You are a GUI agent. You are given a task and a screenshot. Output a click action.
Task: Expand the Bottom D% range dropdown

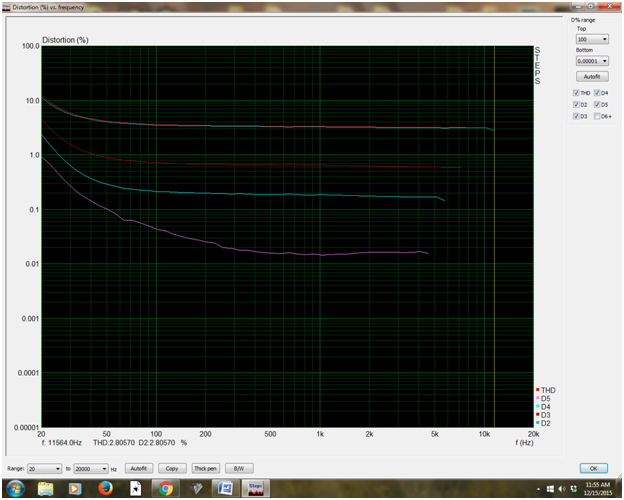pos(606,59)
